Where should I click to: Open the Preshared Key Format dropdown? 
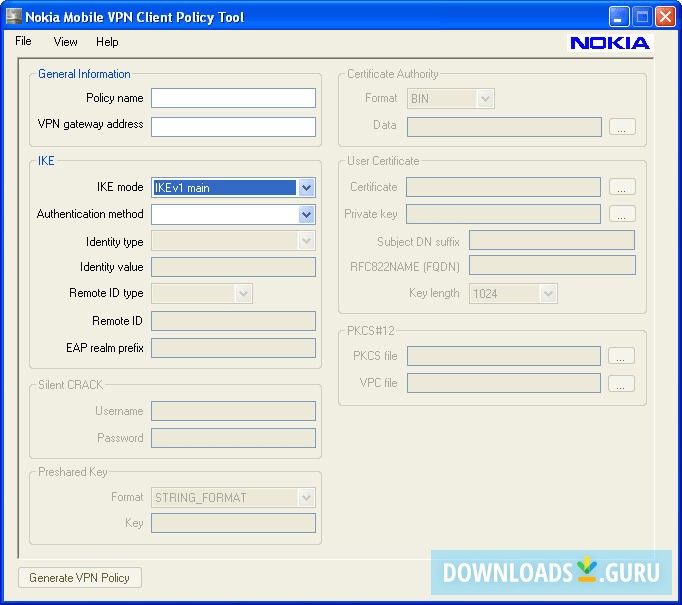[x=306, y=498]
